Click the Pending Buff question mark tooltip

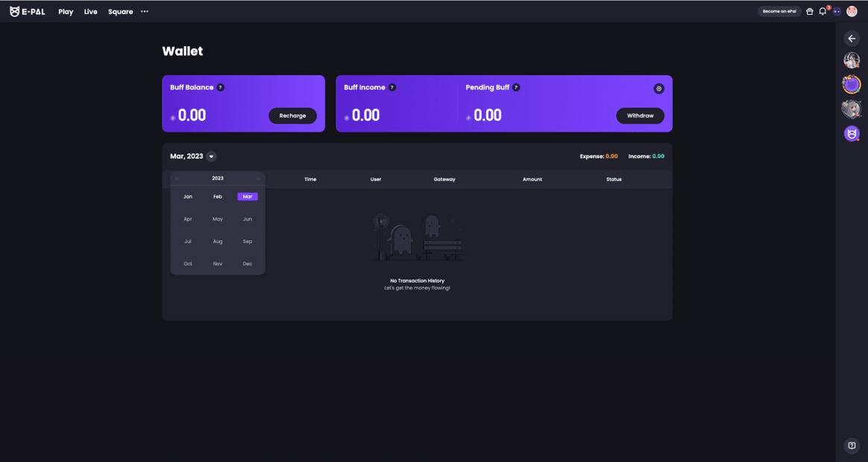pyautogui.click(x=515, y=87)
